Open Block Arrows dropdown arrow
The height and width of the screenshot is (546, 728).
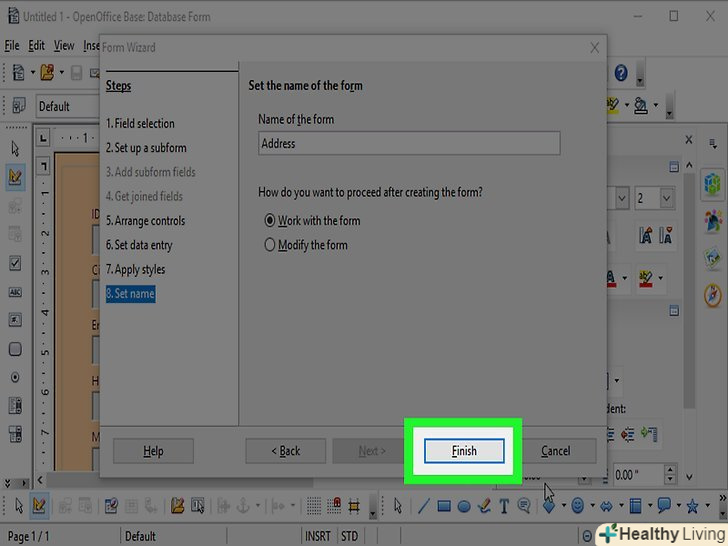tap(621, 506)
